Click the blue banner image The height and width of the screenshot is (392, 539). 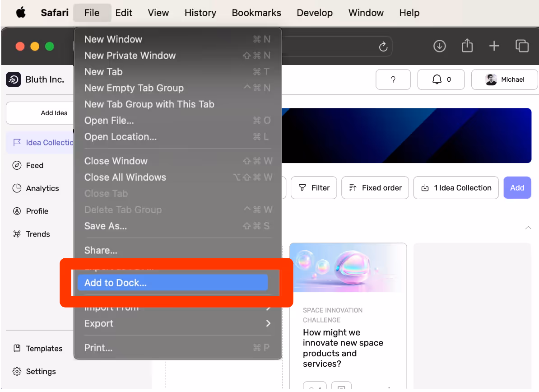(x=406, y=135)
